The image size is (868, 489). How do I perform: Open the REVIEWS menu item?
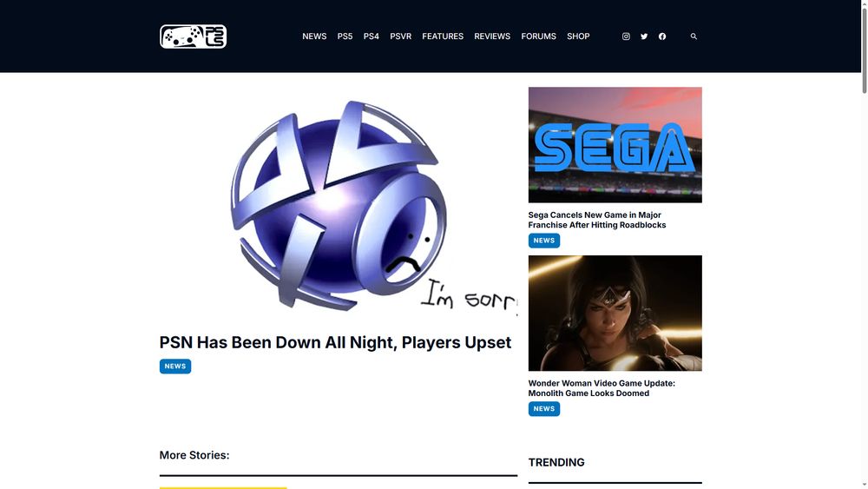click(x=492, y=36)
